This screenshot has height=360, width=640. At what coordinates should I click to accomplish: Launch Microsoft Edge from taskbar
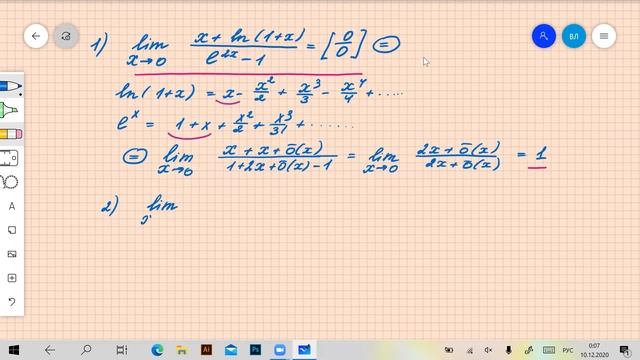tap(157, 350)
